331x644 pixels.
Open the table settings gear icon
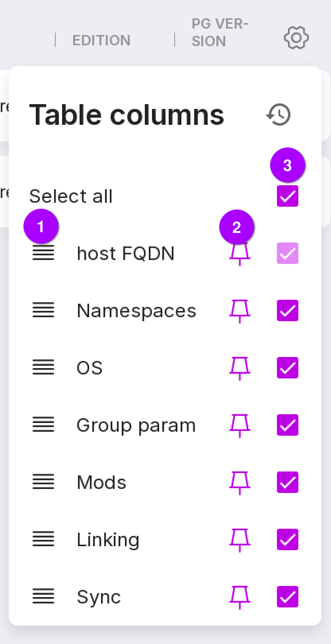coord(296,38)
